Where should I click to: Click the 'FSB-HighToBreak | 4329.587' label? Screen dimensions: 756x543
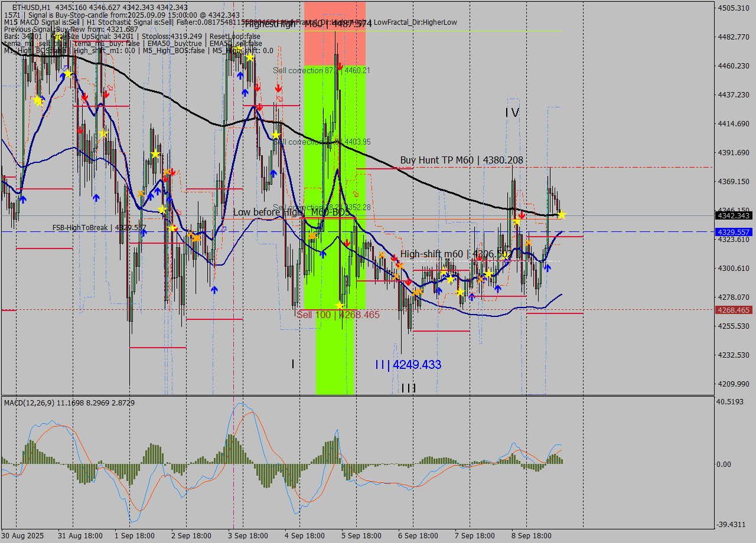coord(99,227)
